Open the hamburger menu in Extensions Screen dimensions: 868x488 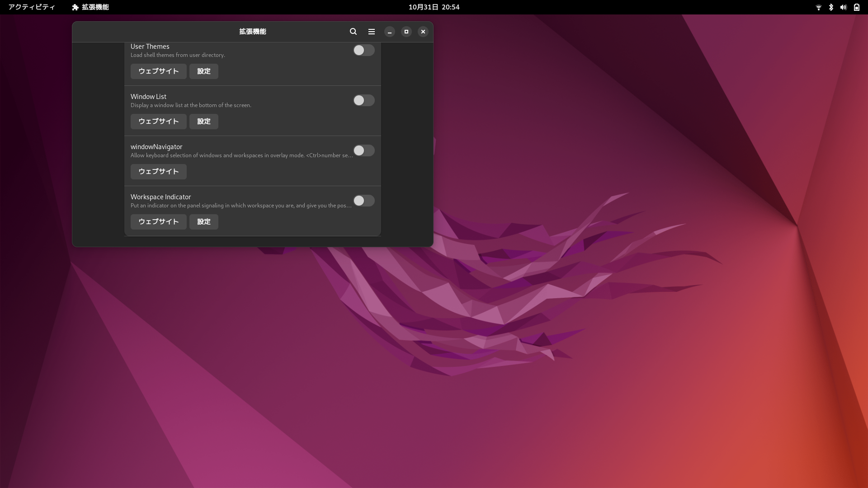tap(372, 32)
